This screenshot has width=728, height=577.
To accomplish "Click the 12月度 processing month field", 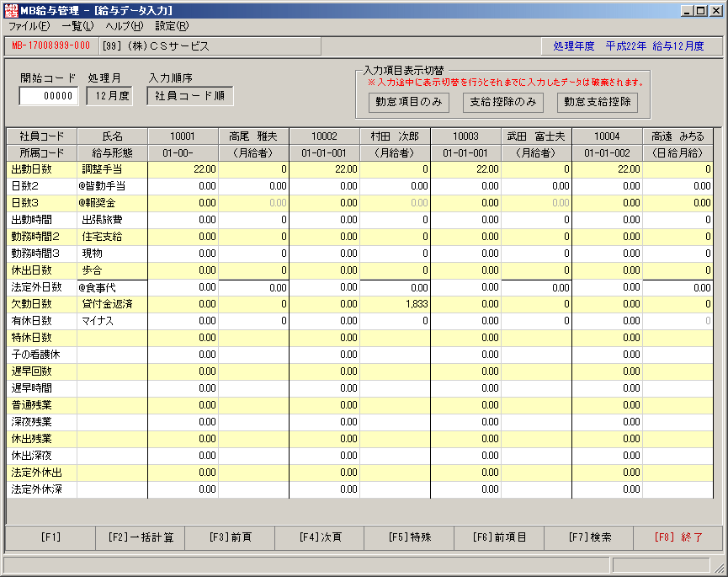I will pos(109,96).
